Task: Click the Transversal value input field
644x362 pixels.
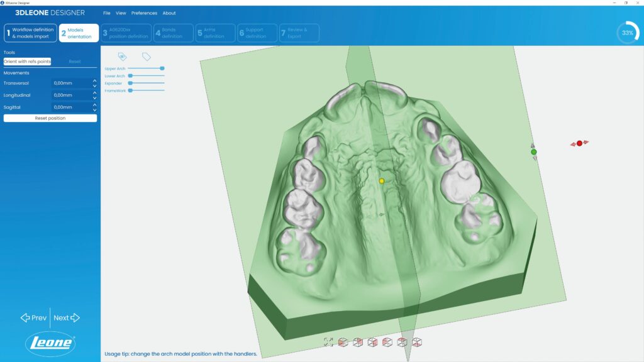Action: click(70, 83)
